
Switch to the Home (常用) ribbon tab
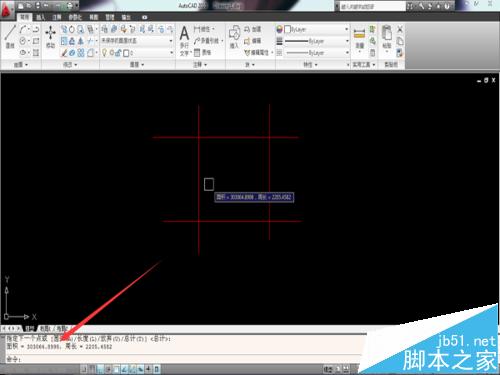pyautogui.click(x=25, y=17)
